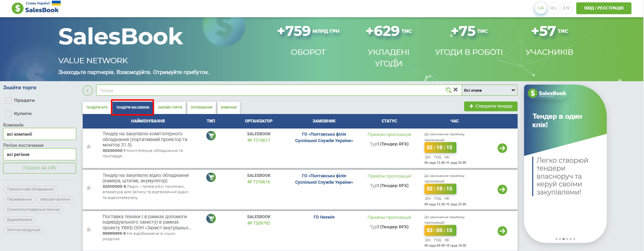Click Прийом пропозицій status for T209792

[x=389, y=218]
